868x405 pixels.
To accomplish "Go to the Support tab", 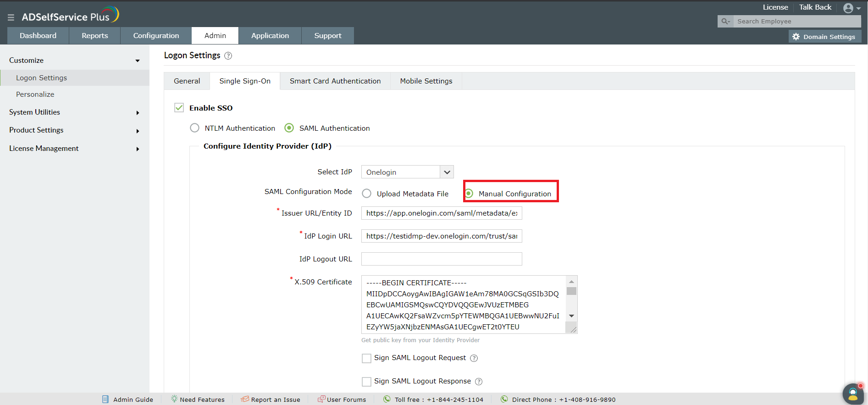I will pos(328,36).
